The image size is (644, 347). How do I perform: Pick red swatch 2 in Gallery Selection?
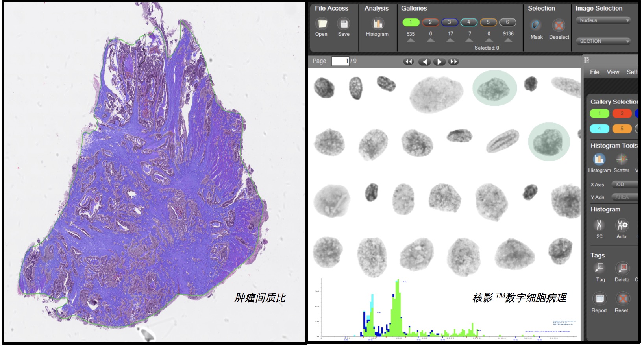[x=622, y=114]
